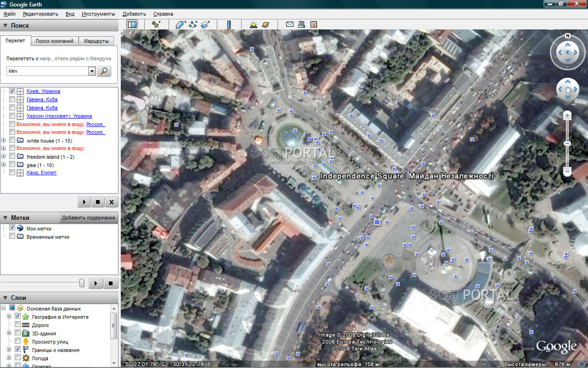Expand the gisa (1 - 10) folder

tap(4, 165)
